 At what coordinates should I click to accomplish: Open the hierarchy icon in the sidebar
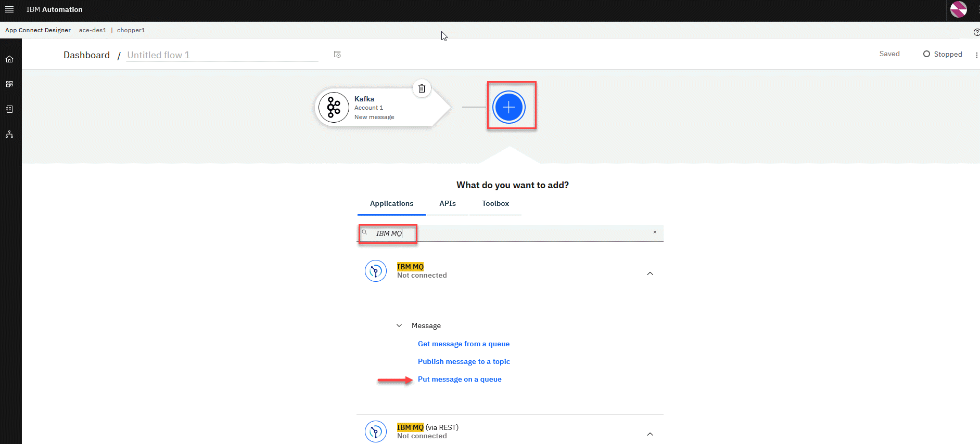[x=9, y=135]
